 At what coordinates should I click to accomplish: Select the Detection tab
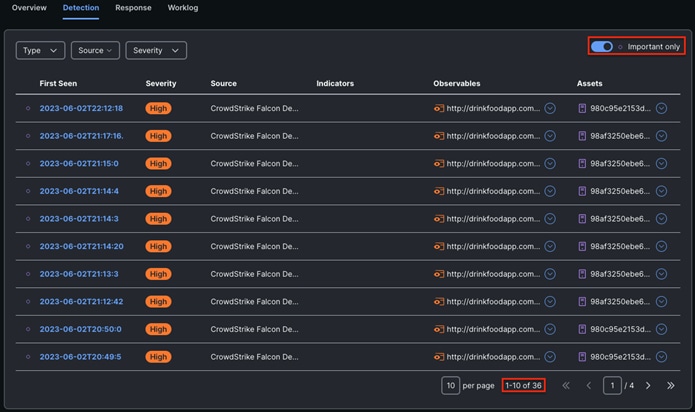click(81, 8)
